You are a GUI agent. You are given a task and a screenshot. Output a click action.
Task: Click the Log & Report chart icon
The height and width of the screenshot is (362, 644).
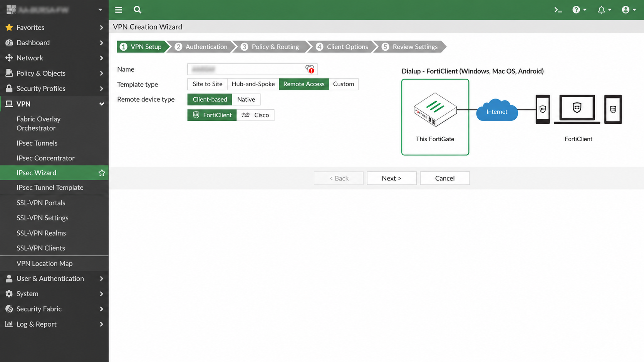(9, 324)
